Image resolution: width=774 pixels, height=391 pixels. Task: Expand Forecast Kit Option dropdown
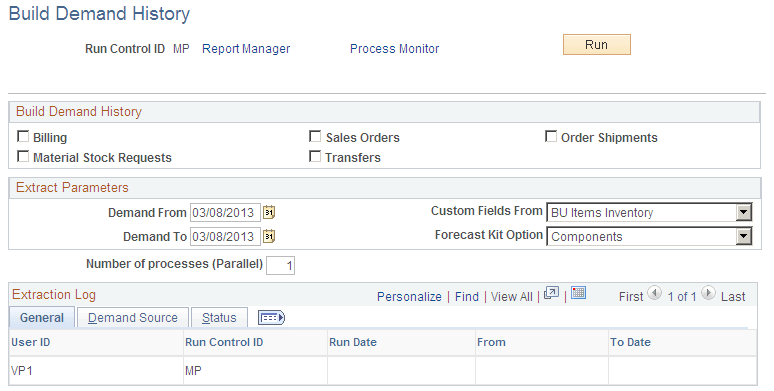(x=649, y=236)
